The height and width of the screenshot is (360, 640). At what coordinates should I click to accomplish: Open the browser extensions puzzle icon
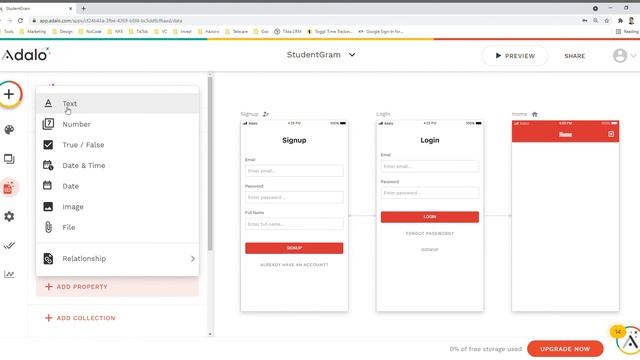point(620,20)
